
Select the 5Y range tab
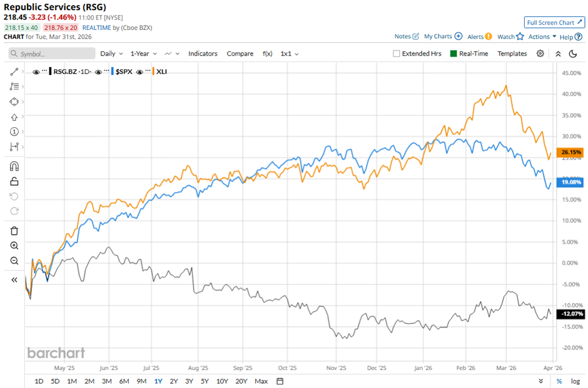tap(205, 381)
